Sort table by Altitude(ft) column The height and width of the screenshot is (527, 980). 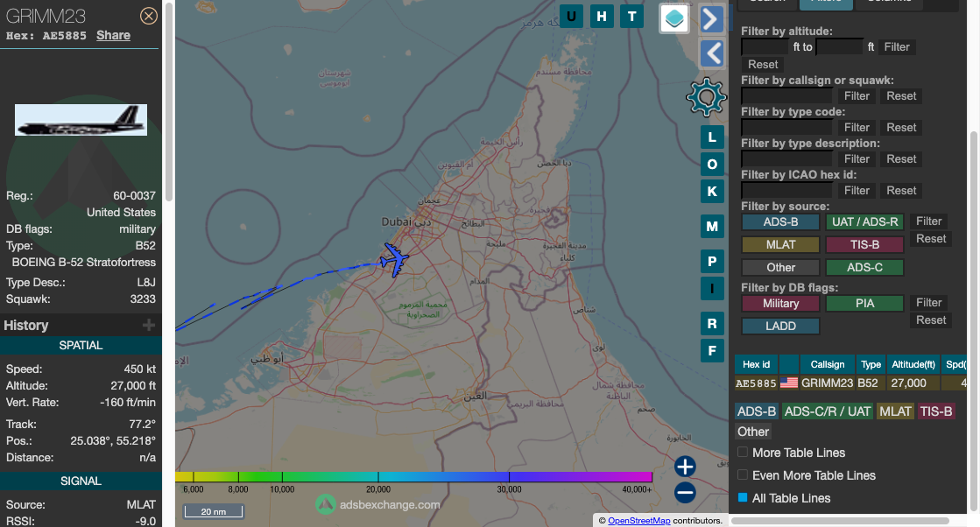pyautogui.click(x=913, y=364)
